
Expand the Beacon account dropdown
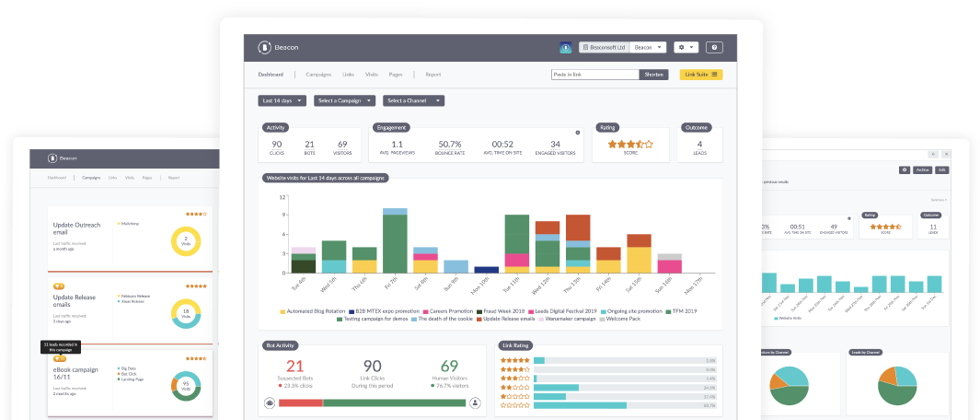click(648, 48)
